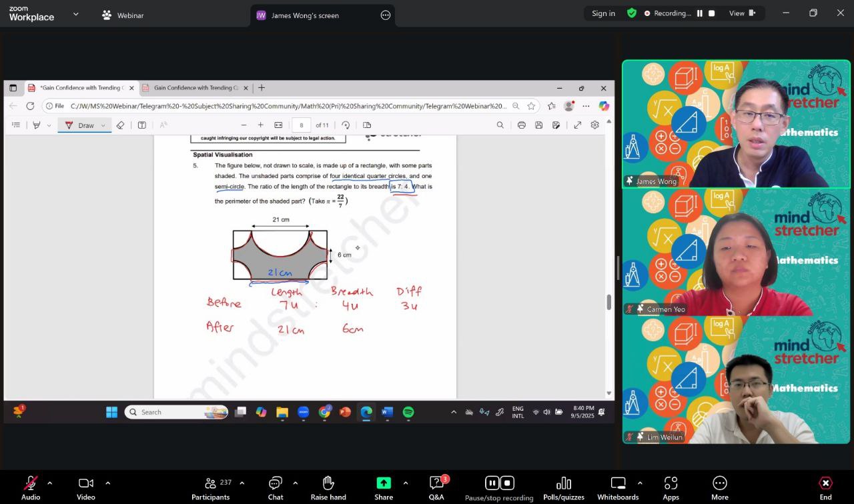Unmute the Audio microphone

pyautogui.click(x=31, y=487)
